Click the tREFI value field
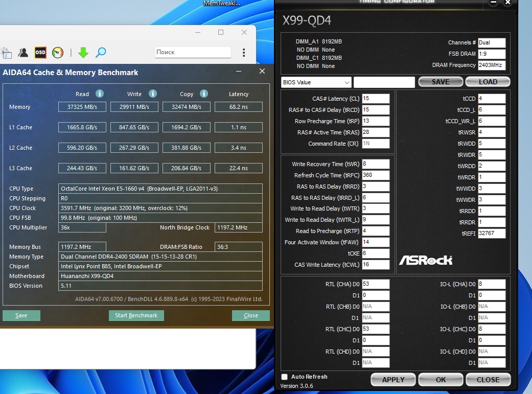The image size is (532, 394). point(492,233)
